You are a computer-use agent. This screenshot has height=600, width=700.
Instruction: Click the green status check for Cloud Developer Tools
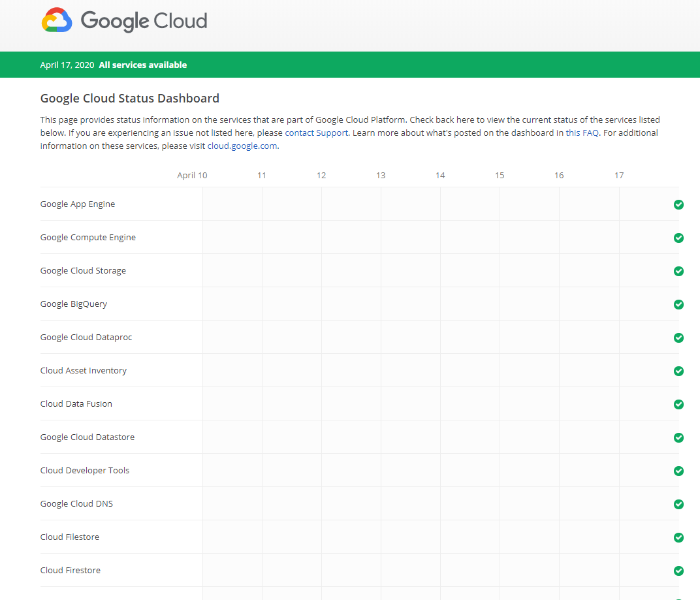coord(678,471)
